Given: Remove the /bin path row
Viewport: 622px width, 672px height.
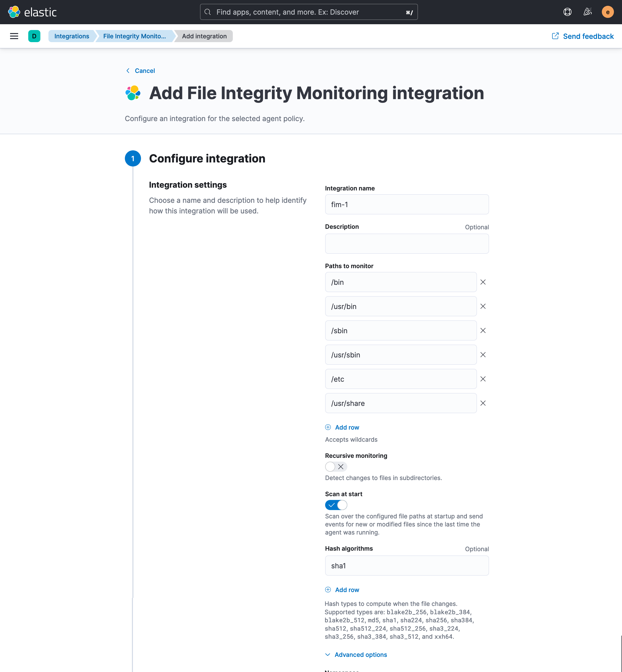Looking at the screenshot, I should click(x=483, y=282).
